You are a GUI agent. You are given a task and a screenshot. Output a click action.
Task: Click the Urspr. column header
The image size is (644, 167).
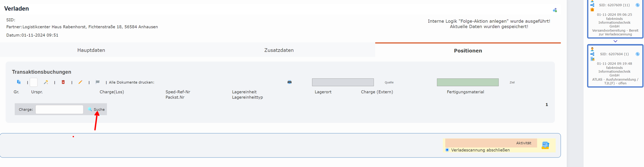37,92
